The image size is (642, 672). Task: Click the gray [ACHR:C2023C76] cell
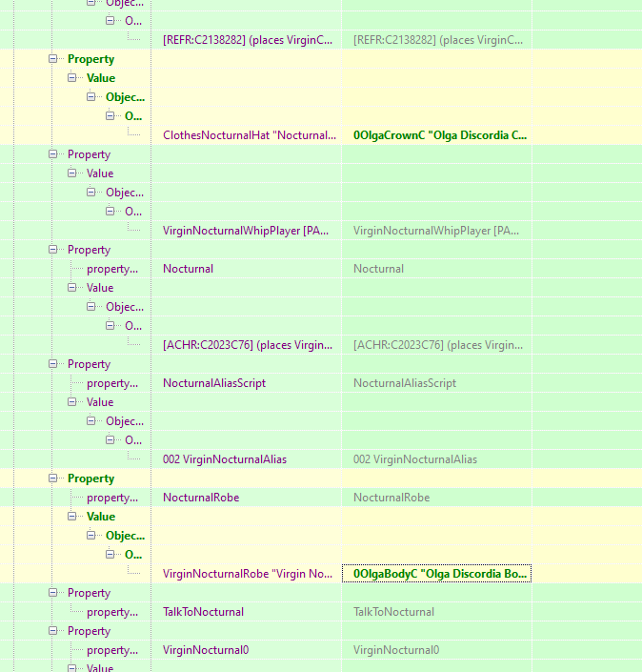point(436,345)
